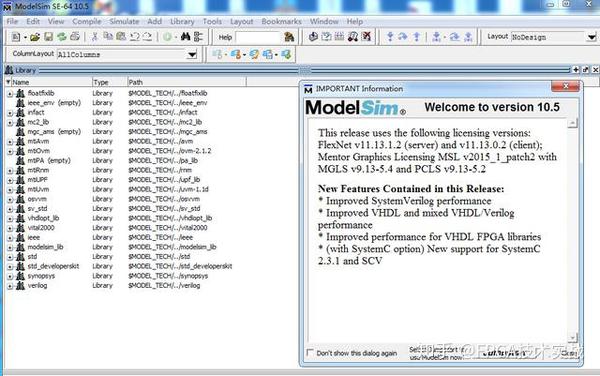Open the ColumnLayout AllColumns dropdown

pyautogui.click(x=192, y=55)
